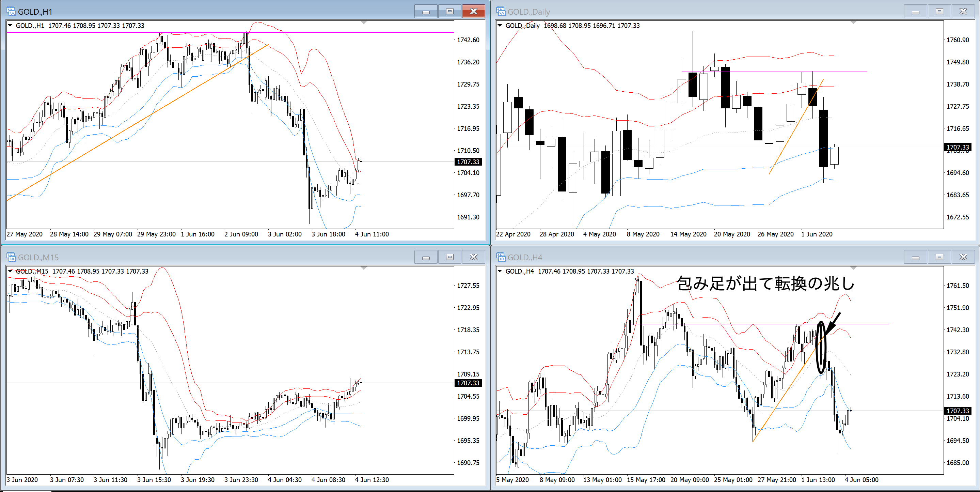Click the GOLD,M15 window chart icon
The image size is (980, 492).
tap(12, 257)
